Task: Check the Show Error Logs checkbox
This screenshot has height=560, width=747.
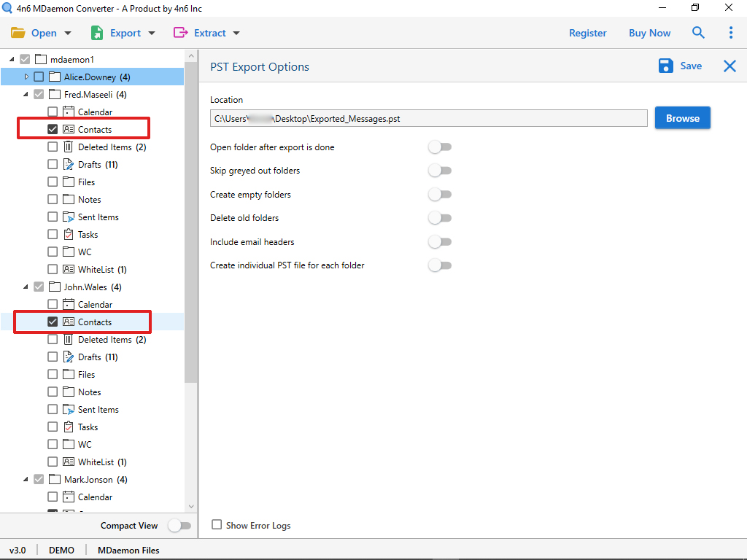Action: [217, 525]
